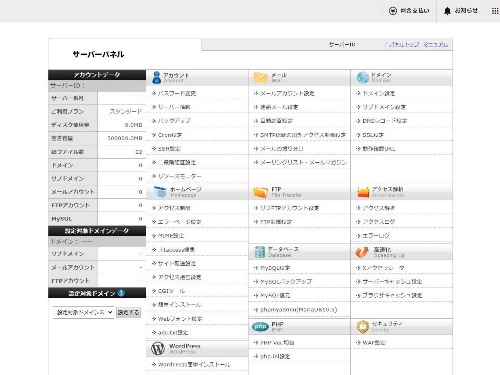Click the WordPress logo icon
500x375 pixels.
pos(158,349)
